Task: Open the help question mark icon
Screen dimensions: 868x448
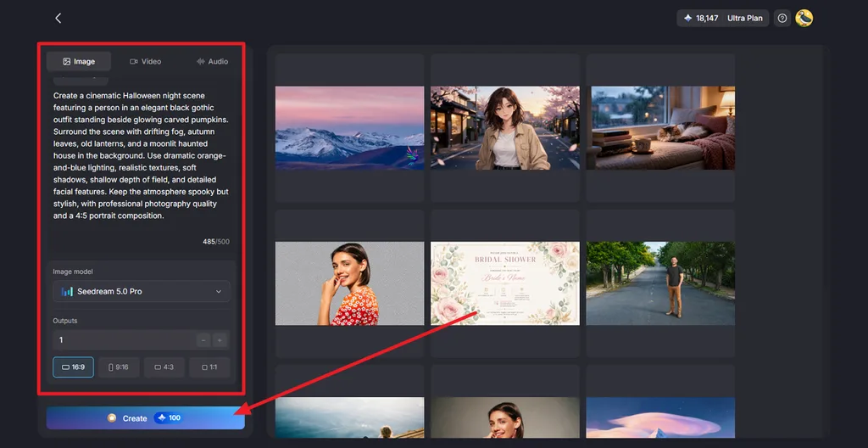Action: tap(782, 19)
